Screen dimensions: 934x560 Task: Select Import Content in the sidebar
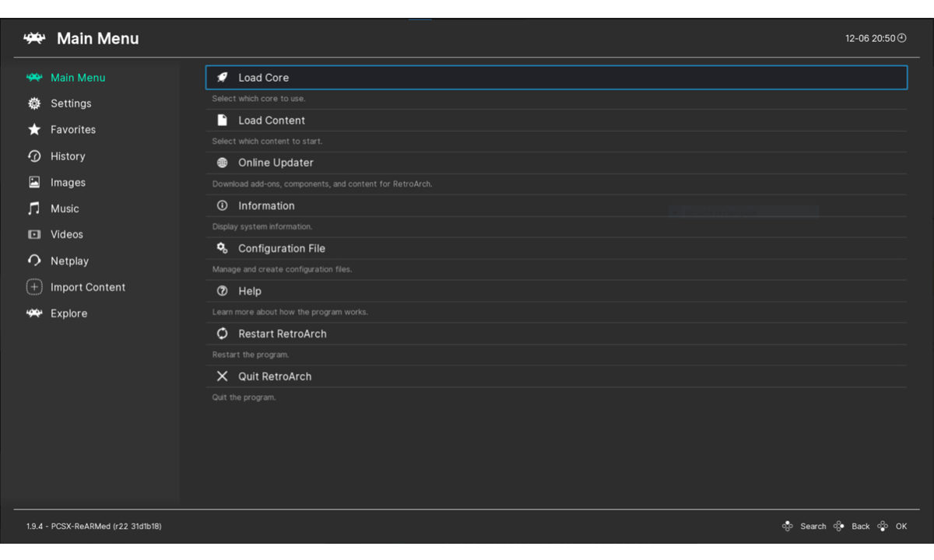coord(87,287)
